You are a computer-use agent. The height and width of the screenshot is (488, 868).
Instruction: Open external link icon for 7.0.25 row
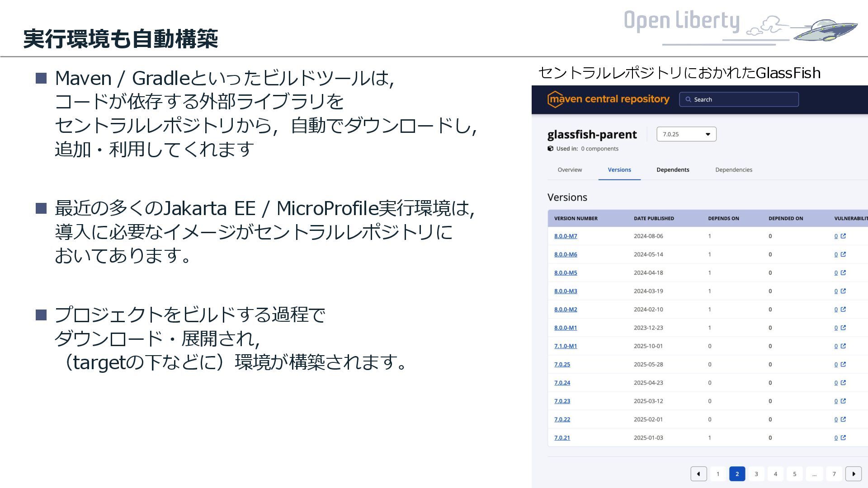843,364
